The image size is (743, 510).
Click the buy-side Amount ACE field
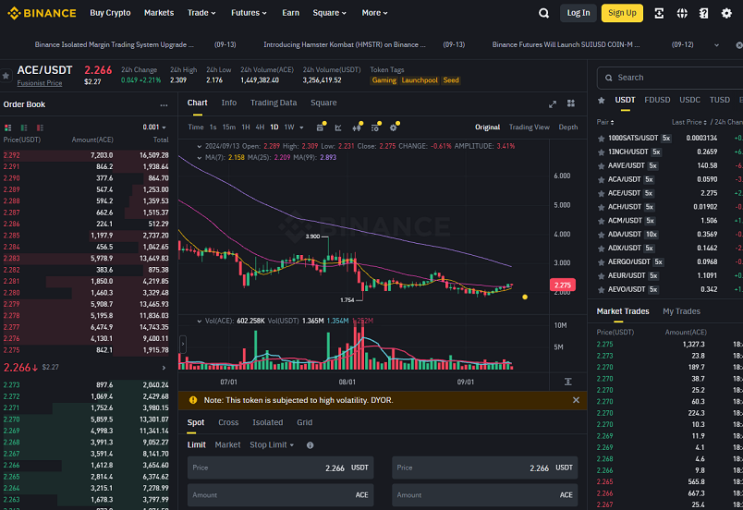(x=281, y=495)
